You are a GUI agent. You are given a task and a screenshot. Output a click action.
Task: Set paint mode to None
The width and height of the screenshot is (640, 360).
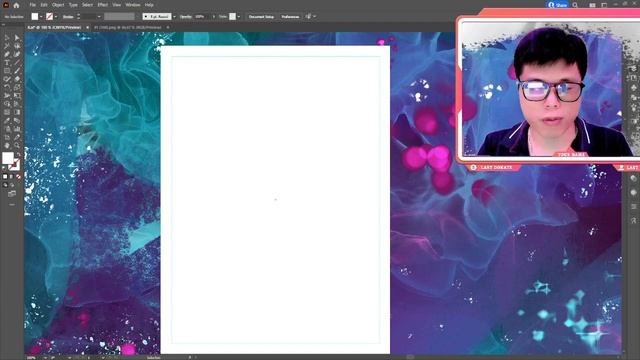point(18,176)
